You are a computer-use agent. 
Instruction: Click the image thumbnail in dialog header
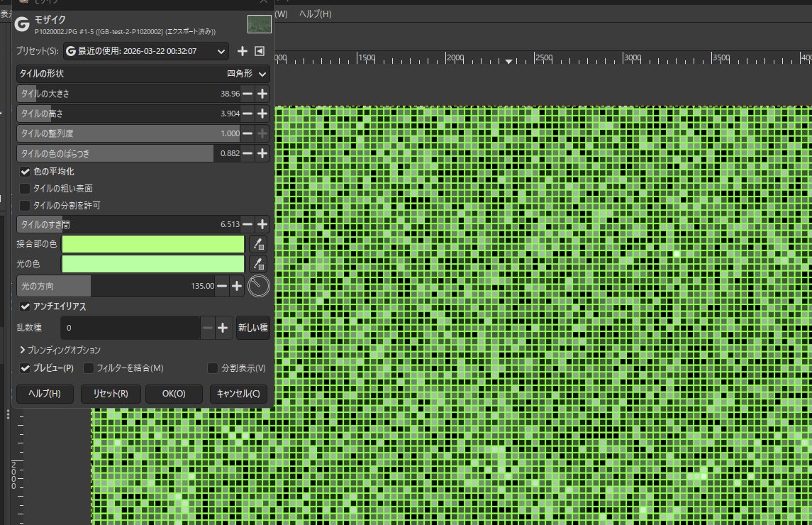[260, 24]
